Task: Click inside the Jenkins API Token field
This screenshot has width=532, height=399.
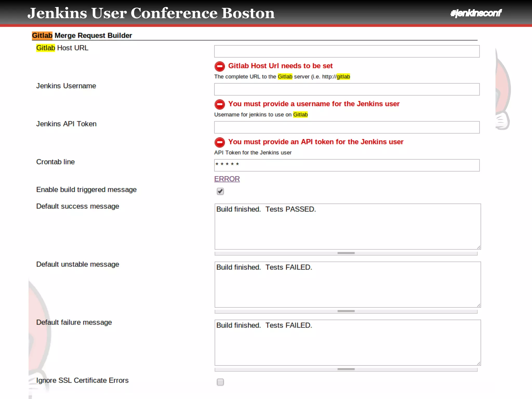Action: coord(347,127)
